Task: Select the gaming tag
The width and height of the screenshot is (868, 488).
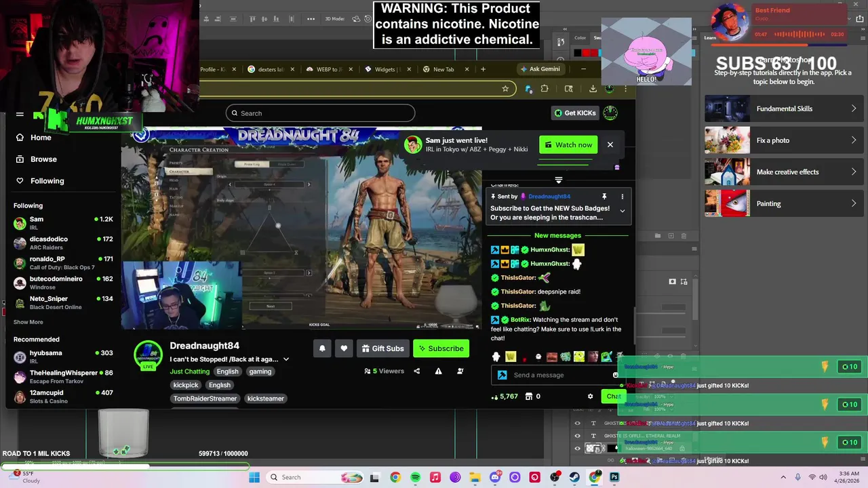Action: [260, 371]
